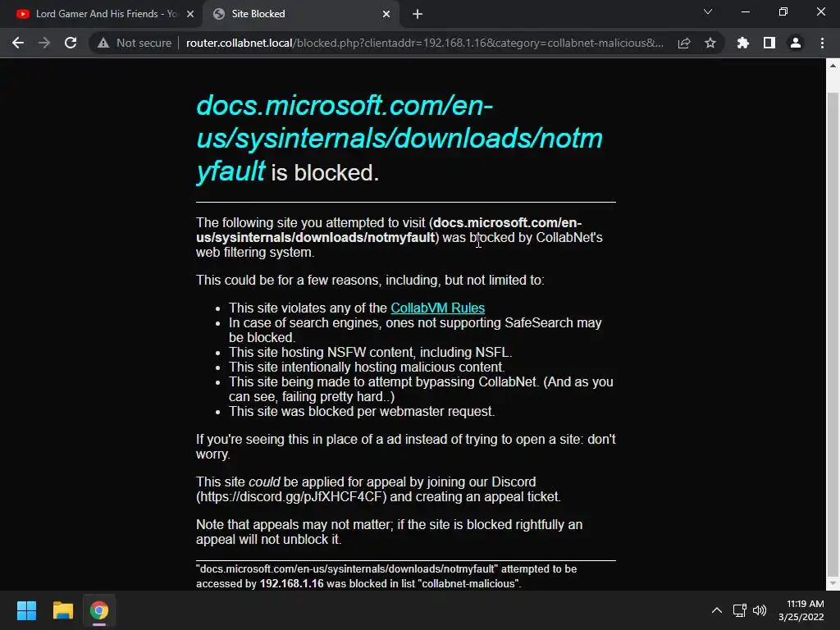Open the taskbar clock and date
840x630 pixels.
[801, 610]
